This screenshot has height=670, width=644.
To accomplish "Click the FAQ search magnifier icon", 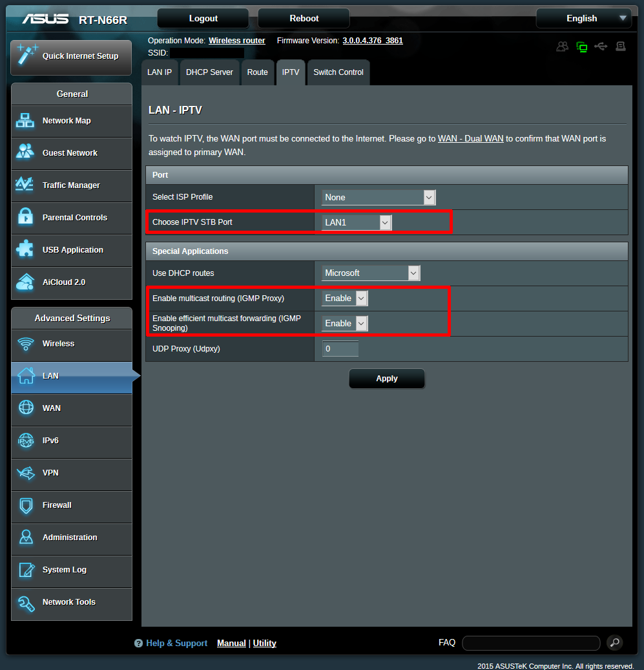I will pyautogui.click(x=614, y=642).
